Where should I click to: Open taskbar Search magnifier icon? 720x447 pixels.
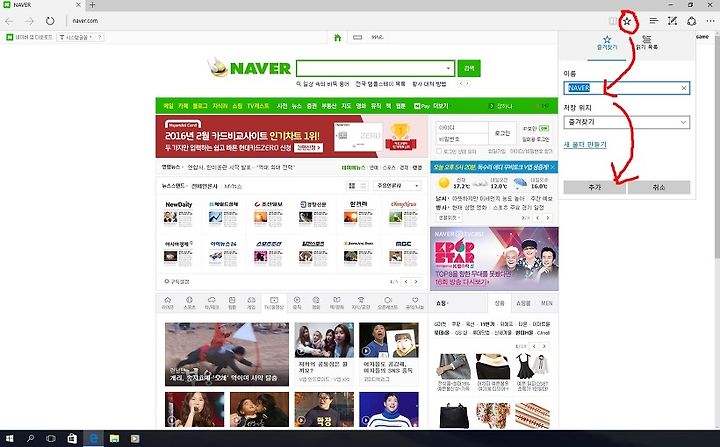coord(30,438)
